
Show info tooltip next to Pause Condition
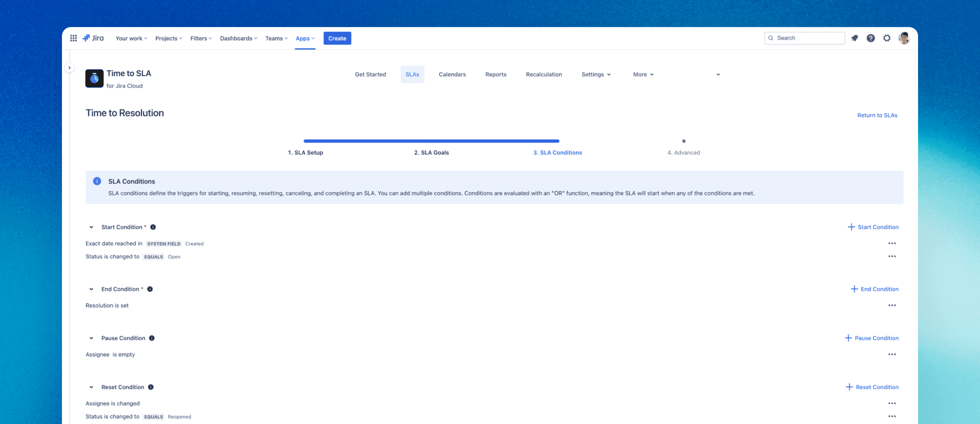click(x=152, y=338)
